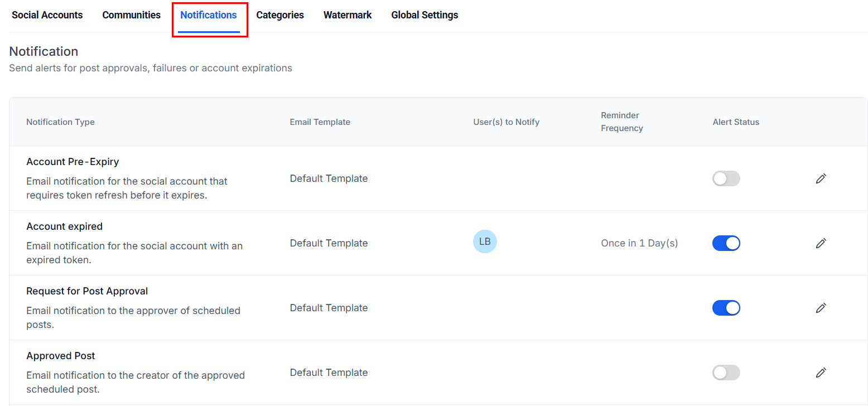The height and width of the screenshot is (406, 868).
Task: Switch to the Social Accounts tab
Action: point(47,15)
